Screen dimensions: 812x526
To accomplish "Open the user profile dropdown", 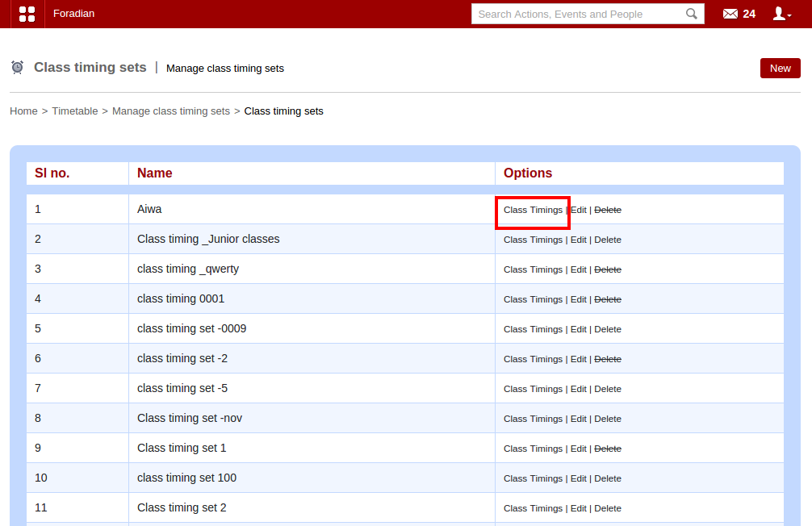I will tap(781, 14).
